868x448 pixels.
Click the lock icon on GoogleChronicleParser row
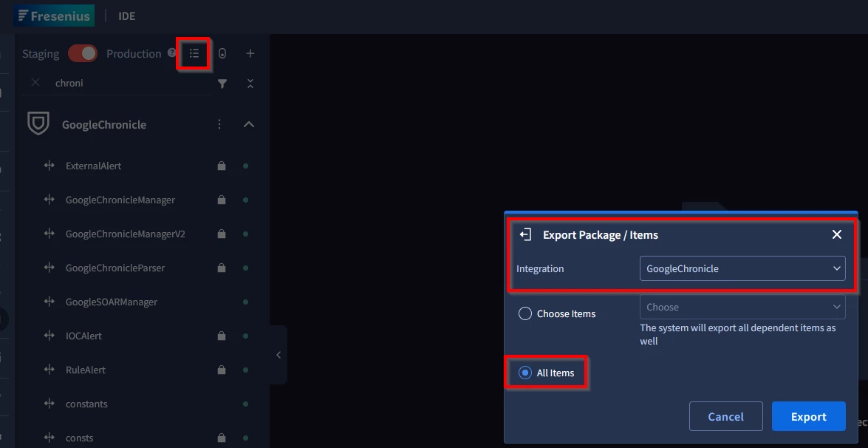tap(222, 268)
